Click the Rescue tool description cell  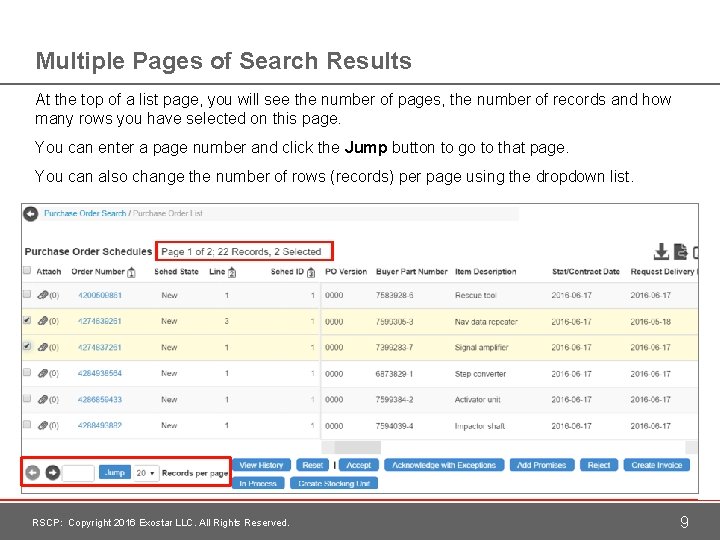click(476, 295)
